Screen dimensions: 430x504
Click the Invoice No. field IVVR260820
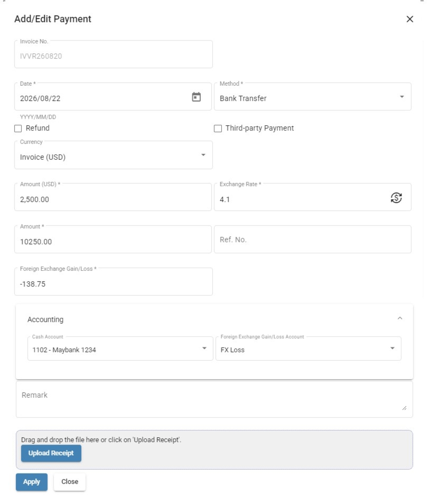coord(114,54)
